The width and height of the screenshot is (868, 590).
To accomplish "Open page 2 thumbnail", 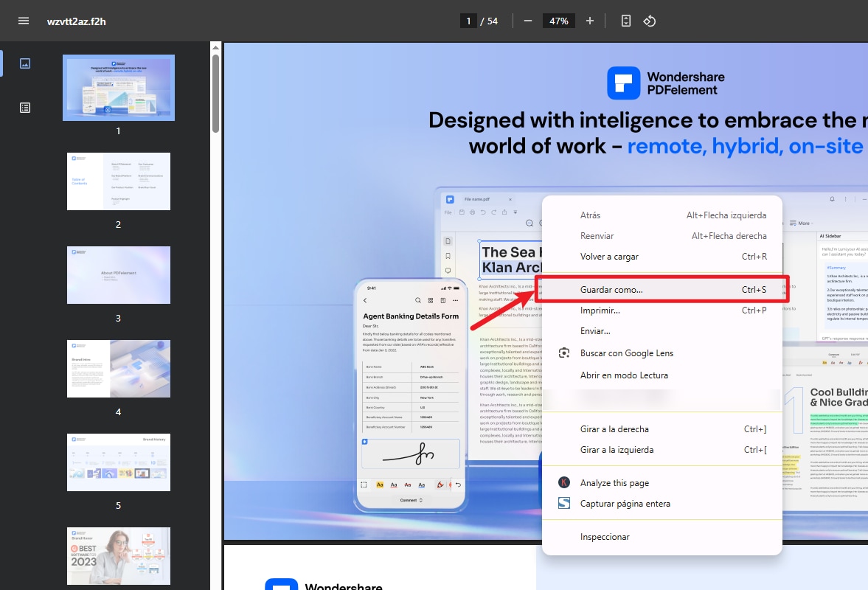I will [119, 181].
